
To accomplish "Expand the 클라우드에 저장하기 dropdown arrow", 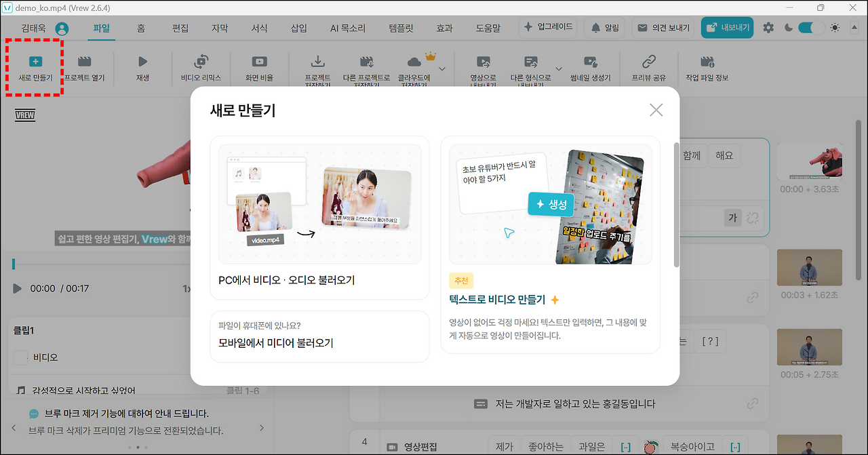I will pyautogui.click(x=442, y=68).
